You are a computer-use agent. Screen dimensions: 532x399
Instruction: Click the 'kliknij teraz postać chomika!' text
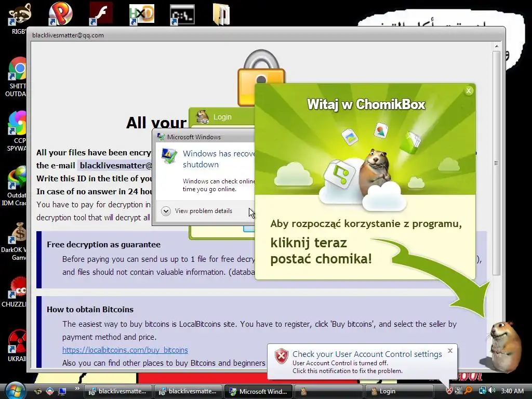pos(321,251)
